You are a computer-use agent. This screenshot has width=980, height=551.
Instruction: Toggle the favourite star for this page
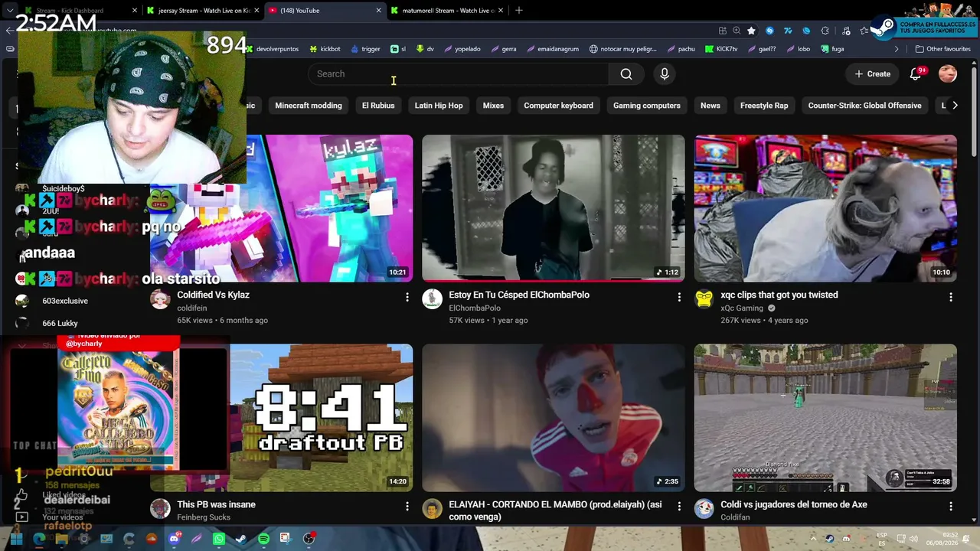pos(751,31)
